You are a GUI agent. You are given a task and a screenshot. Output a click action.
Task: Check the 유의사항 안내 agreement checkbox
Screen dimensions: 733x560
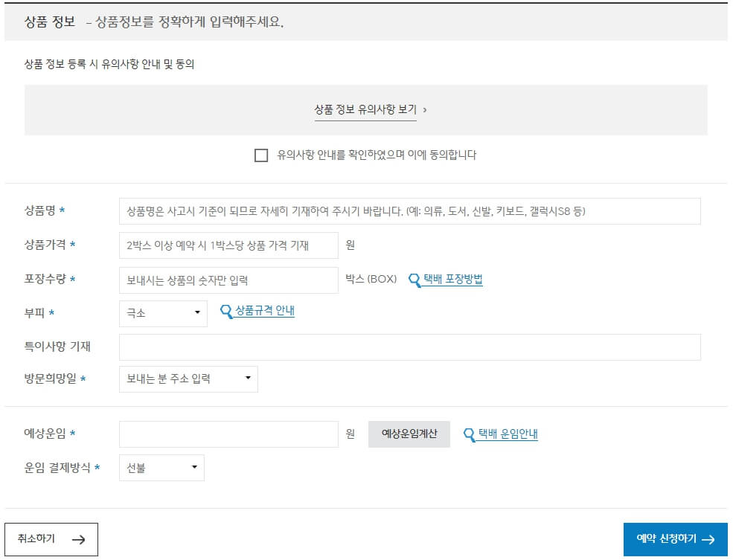pos(260,155)
